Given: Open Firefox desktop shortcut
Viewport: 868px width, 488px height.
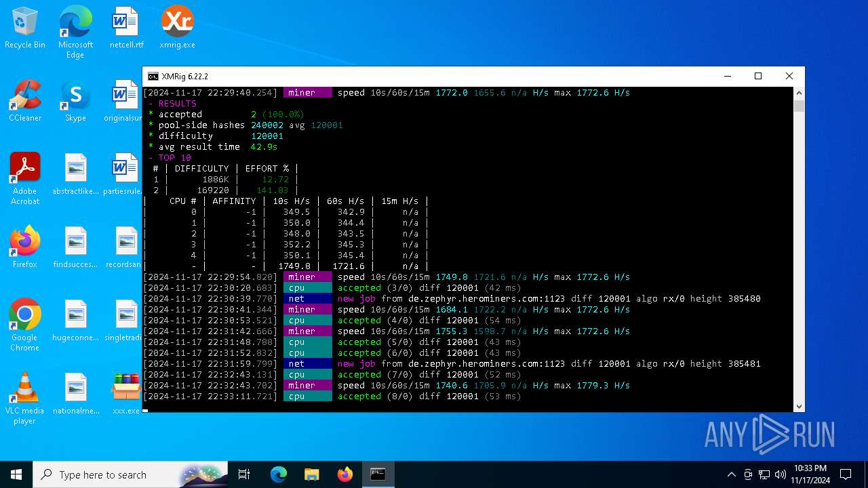Looking at the screenshot, I should pyautogui.click(x=25, y=248).
